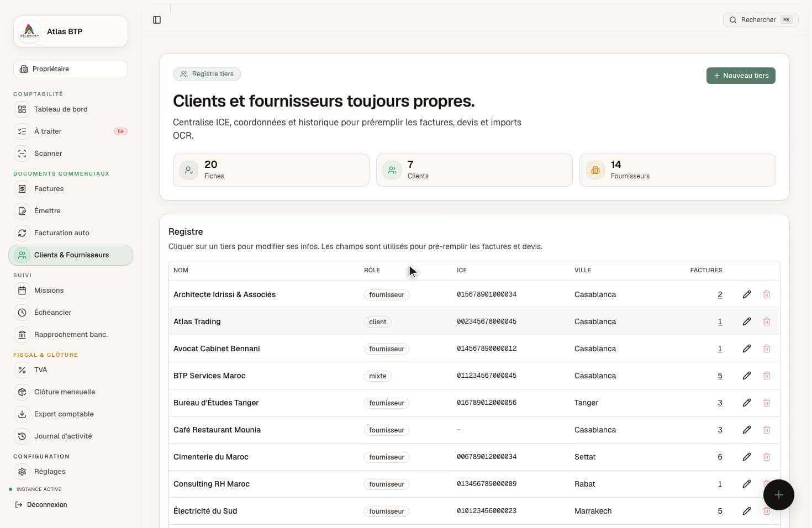Viewport: 812px width, 528px height.
Task: Edit Cimenterie du Maroc with pencil icon
Action: [747, 457]
